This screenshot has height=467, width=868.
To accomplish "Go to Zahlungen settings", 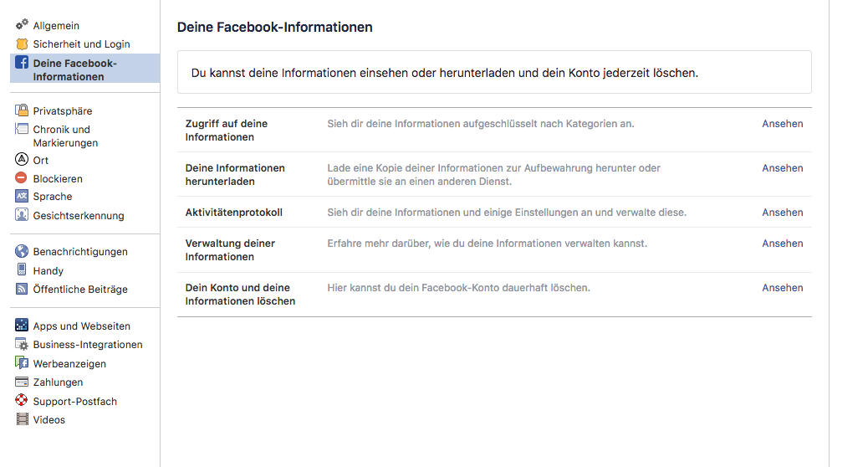I will 58,382.
